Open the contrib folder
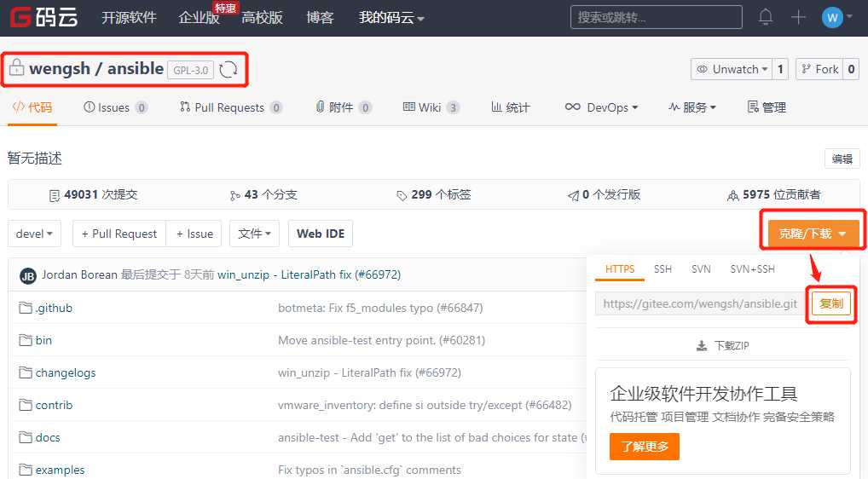Image resolution: width=868 pixels, height=479 pixels. [x=46, y=405]
